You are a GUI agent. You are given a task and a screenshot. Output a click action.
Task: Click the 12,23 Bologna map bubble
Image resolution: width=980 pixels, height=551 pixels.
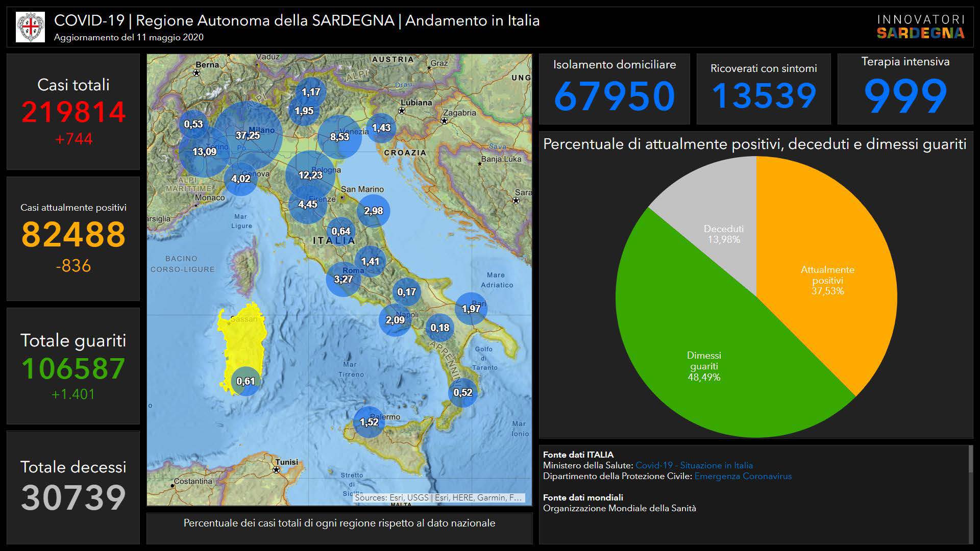tap(310, 175)
